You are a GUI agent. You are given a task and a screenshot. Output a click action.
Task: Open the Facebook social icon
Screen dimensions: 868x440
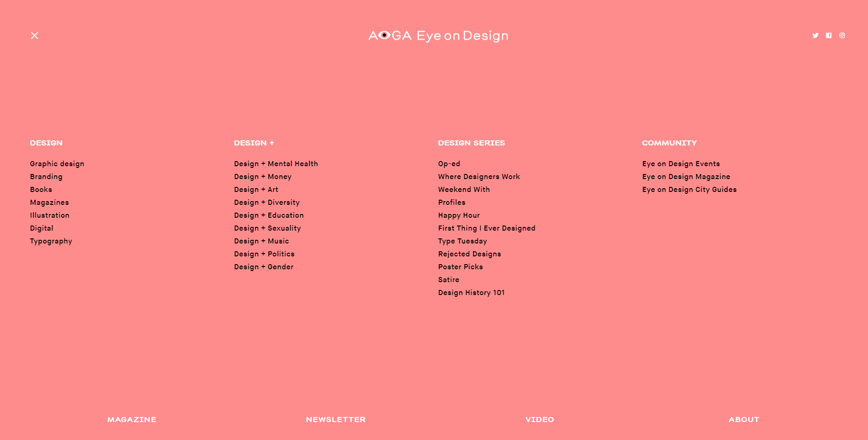[x=829, y=35]
